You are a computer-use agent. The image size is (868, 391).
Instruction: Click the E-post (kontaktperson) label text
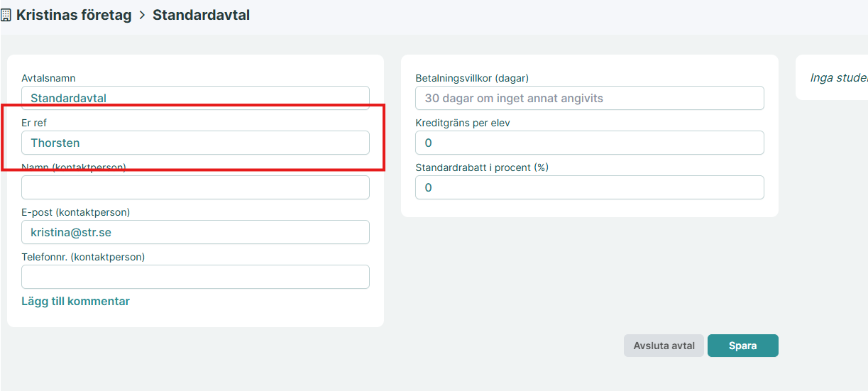75,212
